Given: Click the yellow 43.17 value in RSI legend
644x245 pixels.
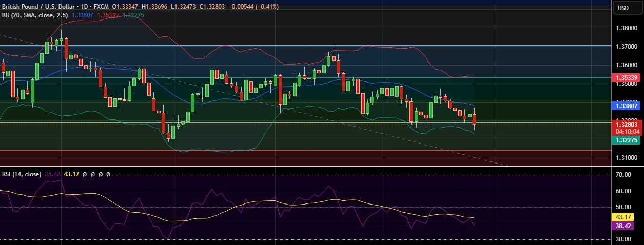Looking at the screenshot, I should point(71,174).
